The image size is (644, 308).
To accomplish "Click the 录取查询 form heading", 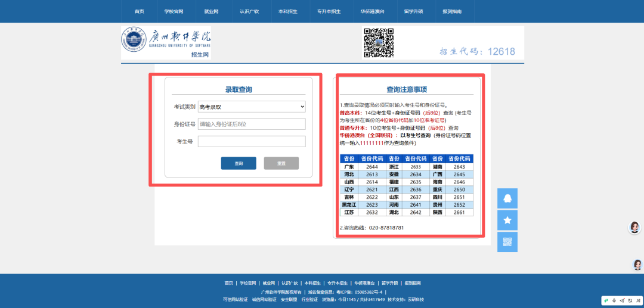I will 239,89.
